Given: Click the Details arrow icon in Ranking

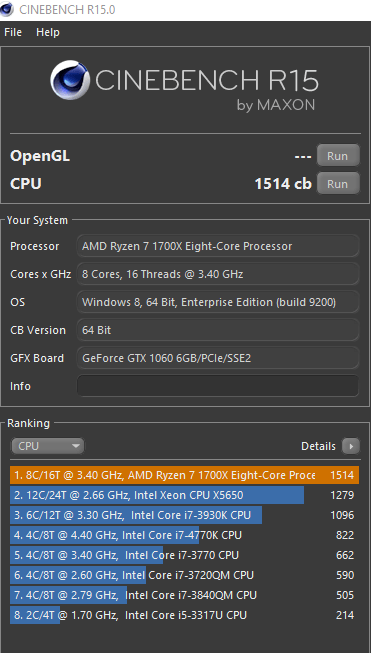Looking at the screenshot, I should [351, 446].
